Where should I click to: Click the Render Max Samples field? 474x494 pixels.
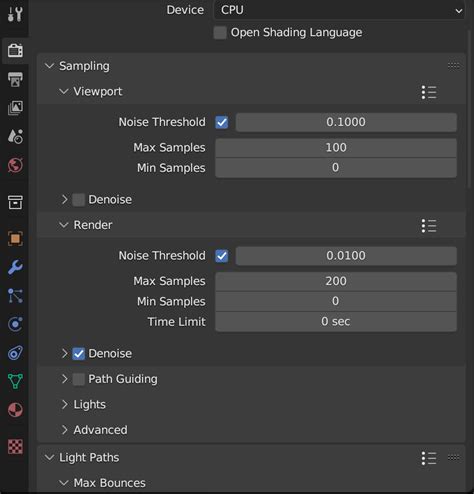tap(336, 281)
